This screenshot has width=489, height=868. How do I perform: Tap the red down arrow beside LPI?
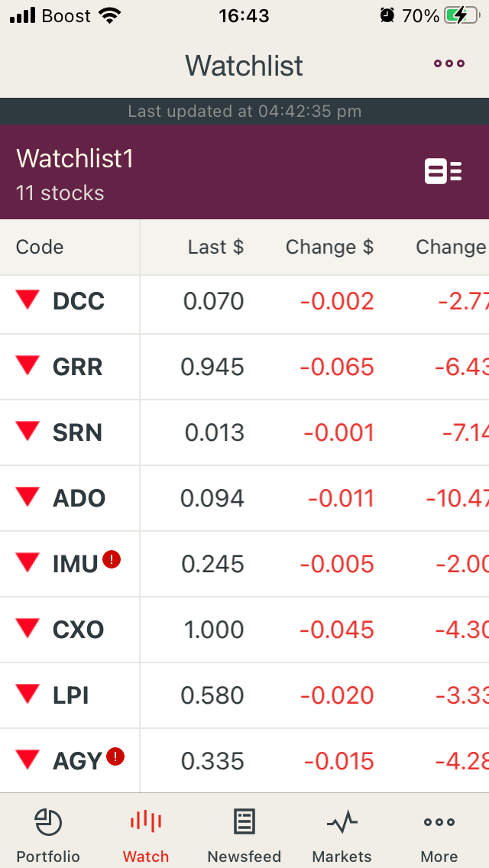point(28,693)
